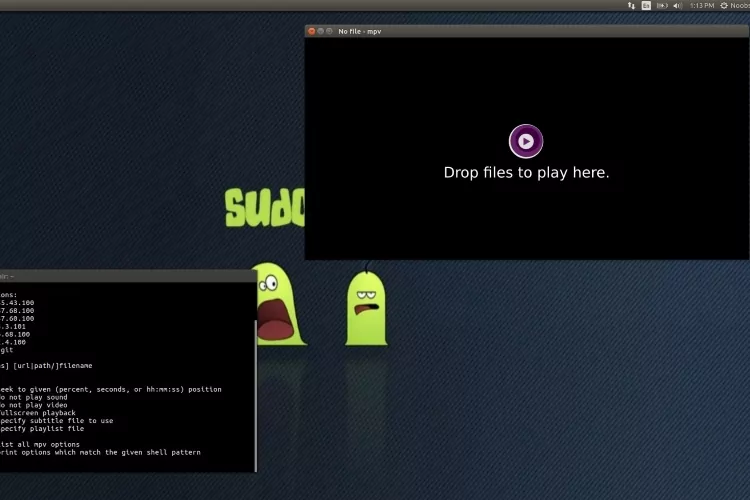Minimize the mpv window
750x500 pixels.
point(320,31)
